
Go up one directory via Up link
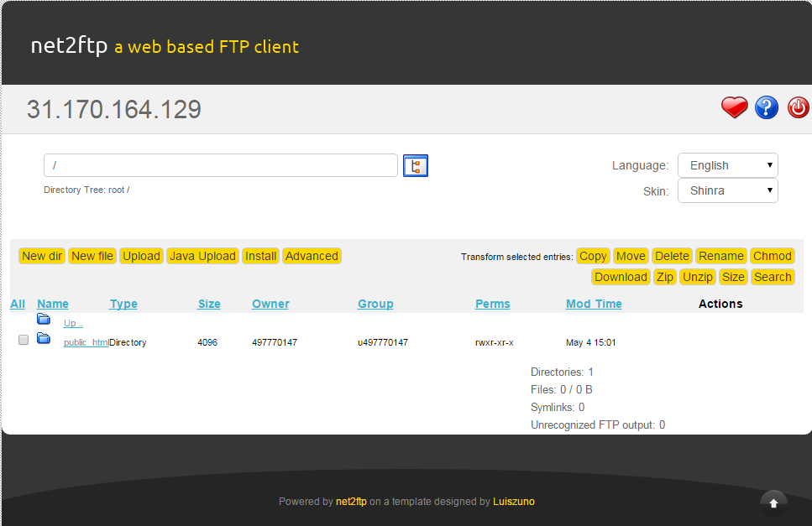tap(73, 323)
